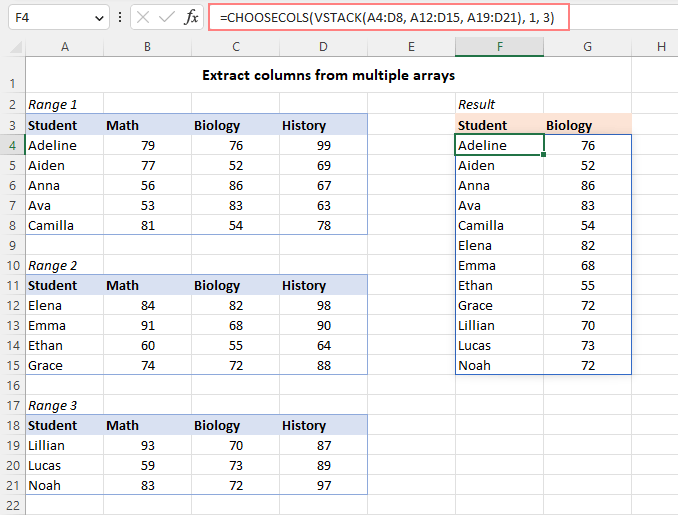Click Grace's History score 88
This screenshot has height=515, width=678.
[323, 365]
